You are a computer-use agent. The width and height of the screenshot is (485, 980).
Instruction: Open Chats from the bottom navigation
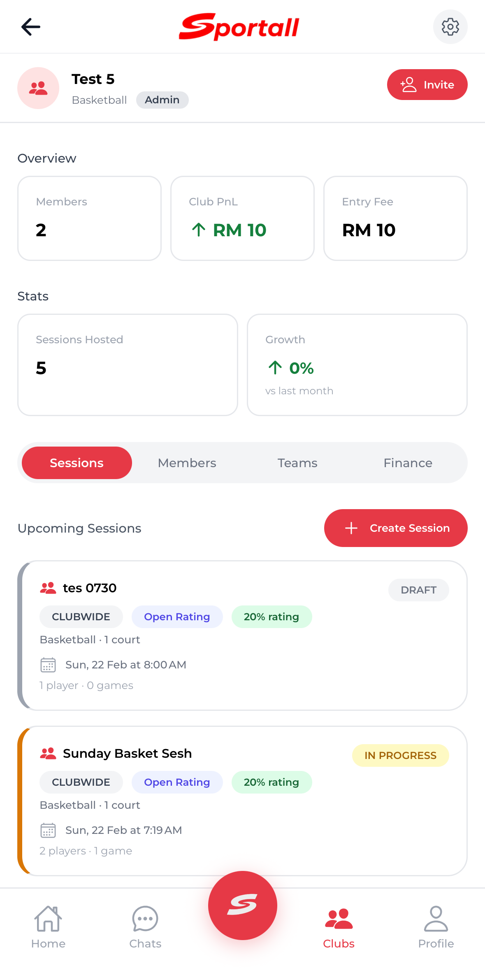(145, 928)
